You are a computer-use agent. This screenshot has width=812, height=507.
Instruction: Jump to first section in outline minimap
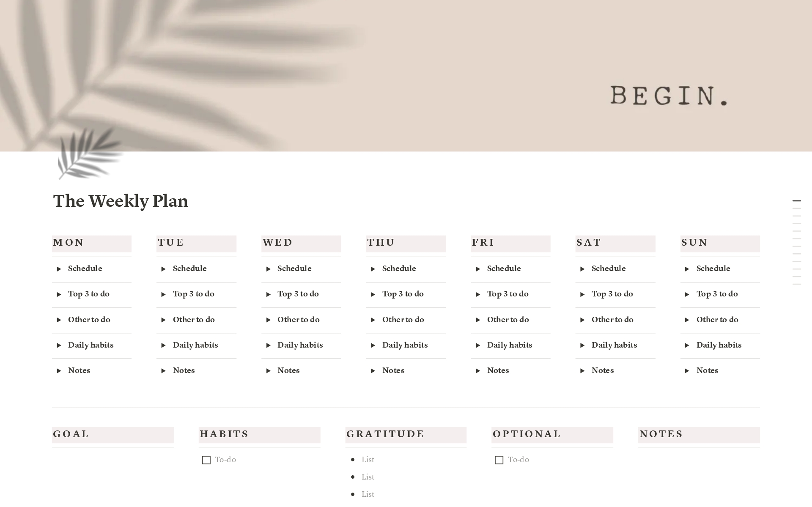coord(797,201)
